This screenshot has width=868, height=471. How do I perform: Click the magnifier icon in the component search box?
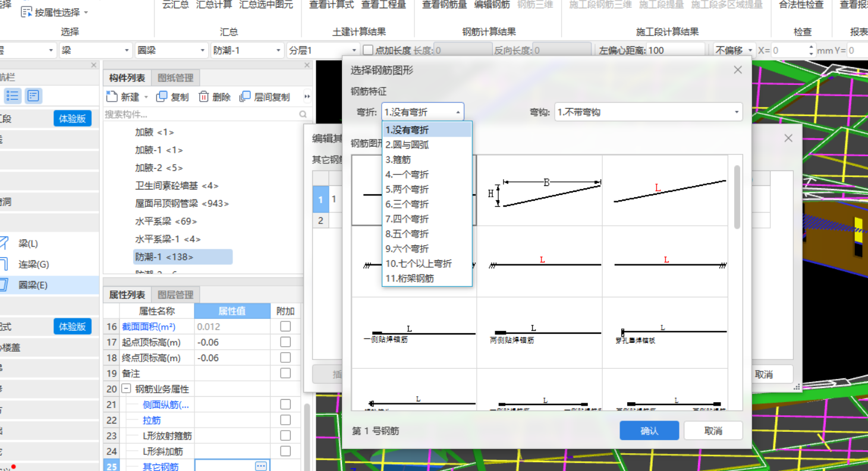(x=303, y=114)
